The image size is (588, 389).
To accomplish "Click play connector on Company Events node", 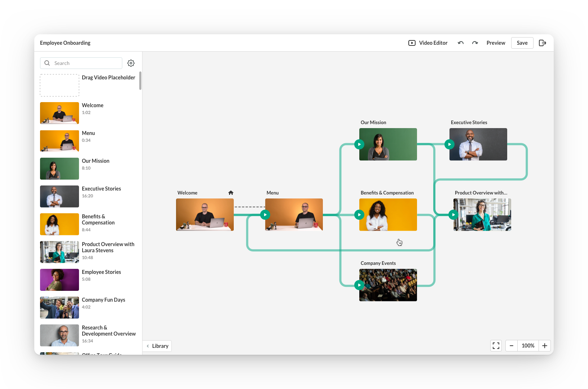I will click(359, 285).
